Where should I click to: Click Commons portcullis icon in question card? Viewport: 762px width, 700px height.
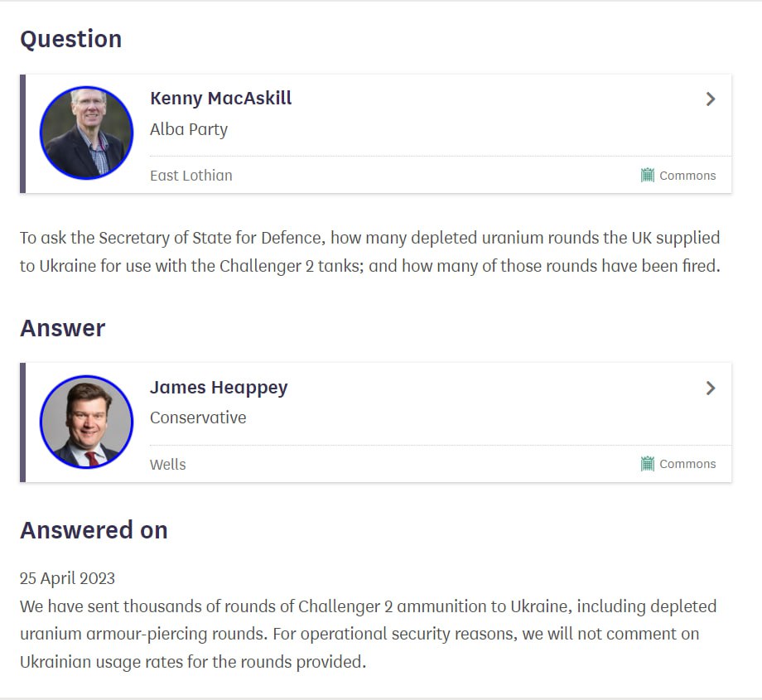(648, 175)
